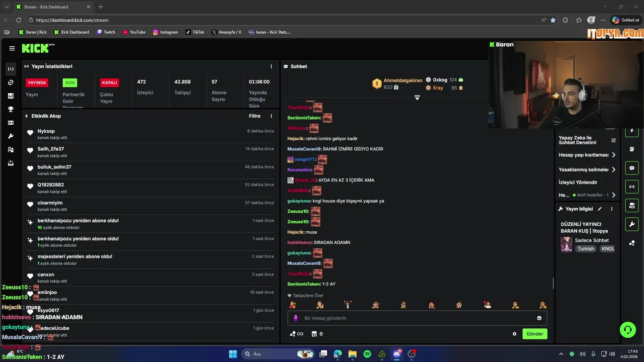Open the last icon in left sidebar
This screenshot has height=362, width=644.
[x=11, y=163]
